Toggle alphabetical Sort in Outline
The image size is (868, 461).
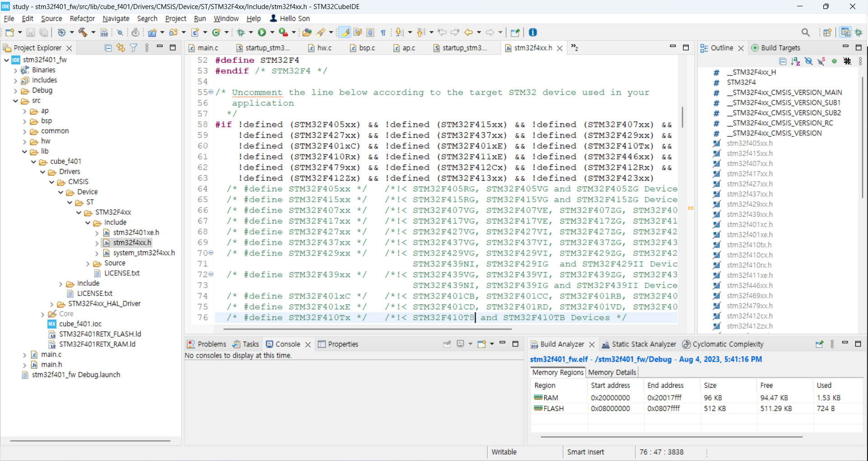(x=796, y=61)
